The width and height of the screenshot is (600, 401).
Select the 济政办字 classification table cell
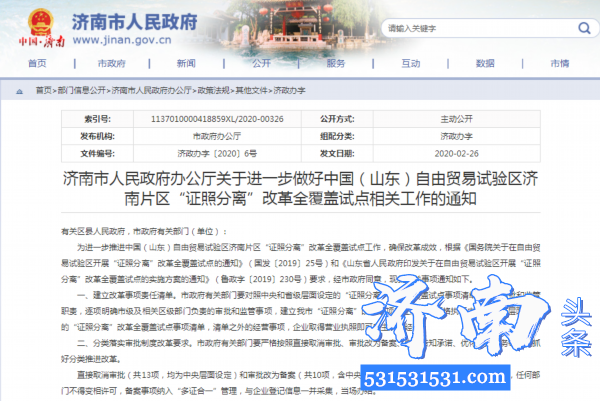coord(457,136)
